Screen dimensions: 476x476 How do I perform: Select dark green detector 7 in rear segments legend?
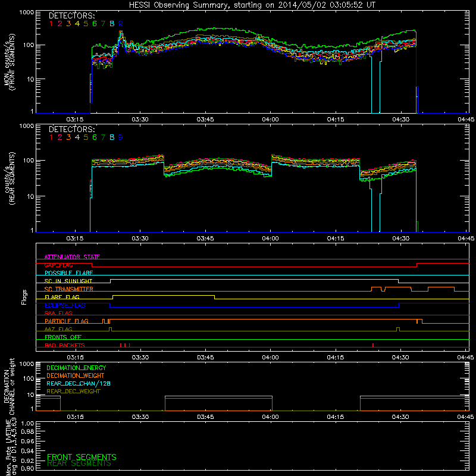coord(103,137)
